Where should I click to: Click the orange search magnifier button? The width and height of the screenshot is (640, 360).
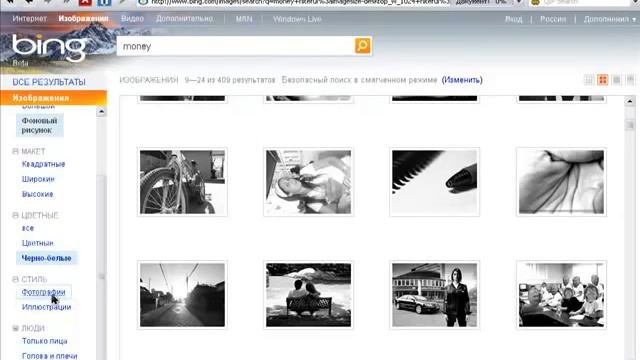362,46
